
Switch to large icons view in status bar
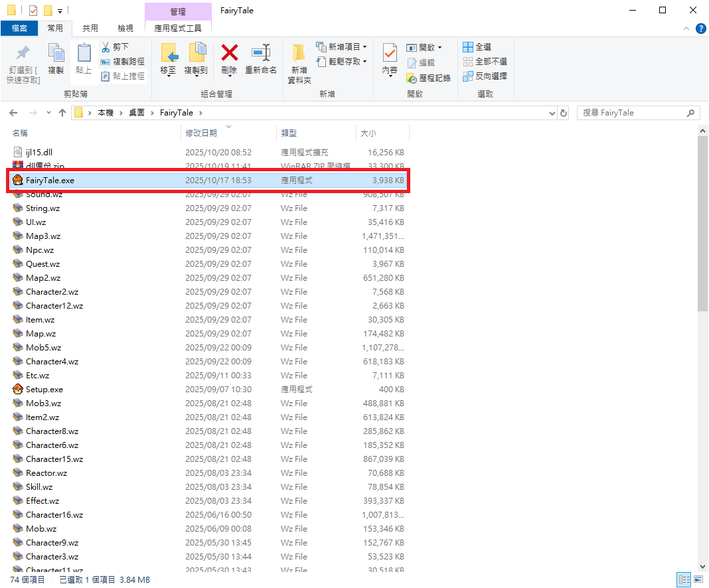[x=698, y=580]
